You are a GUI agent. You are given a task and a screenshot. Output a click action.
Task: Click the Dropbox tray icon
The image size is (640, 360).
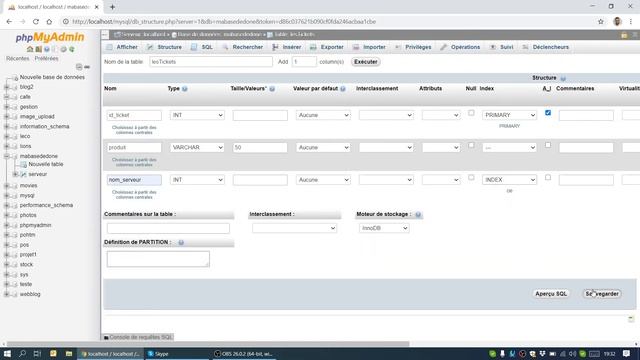[542, 353]
